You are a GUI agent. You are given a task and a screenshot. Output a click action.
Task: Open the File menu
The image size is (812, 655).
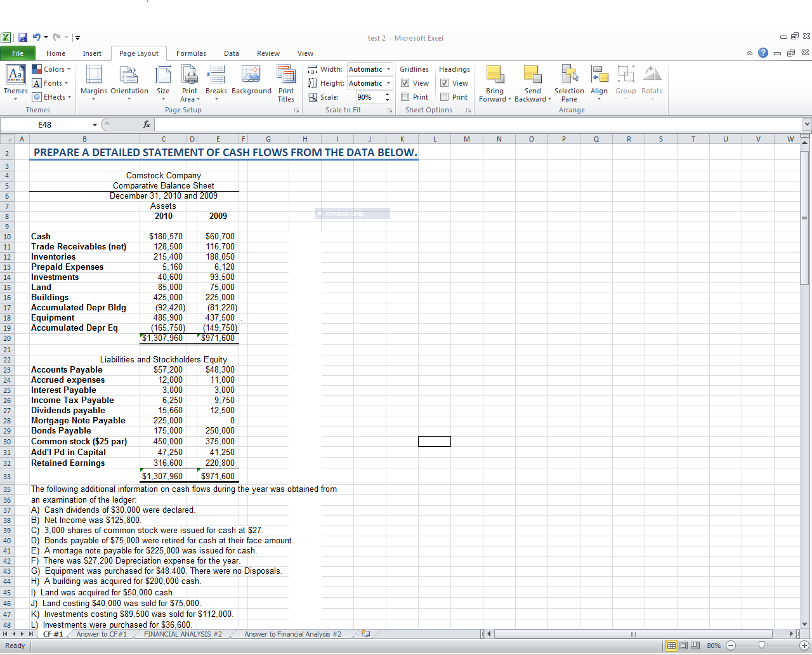tap(18, 53)
